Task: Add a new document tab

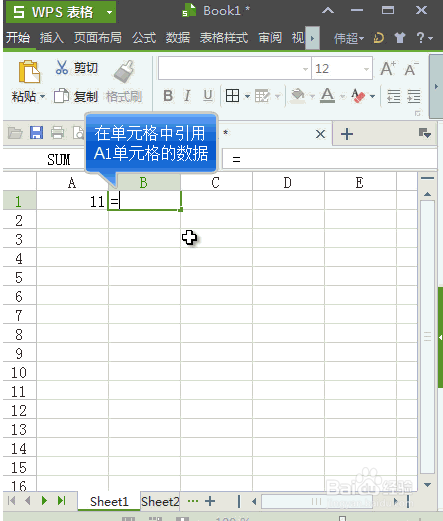Action: [347, 134]
